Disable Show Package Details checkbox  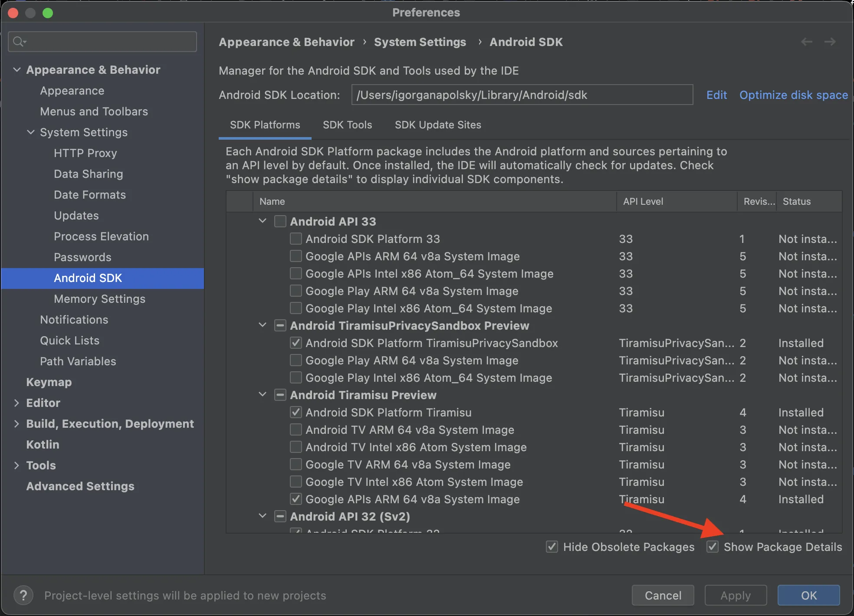[713, 547]
